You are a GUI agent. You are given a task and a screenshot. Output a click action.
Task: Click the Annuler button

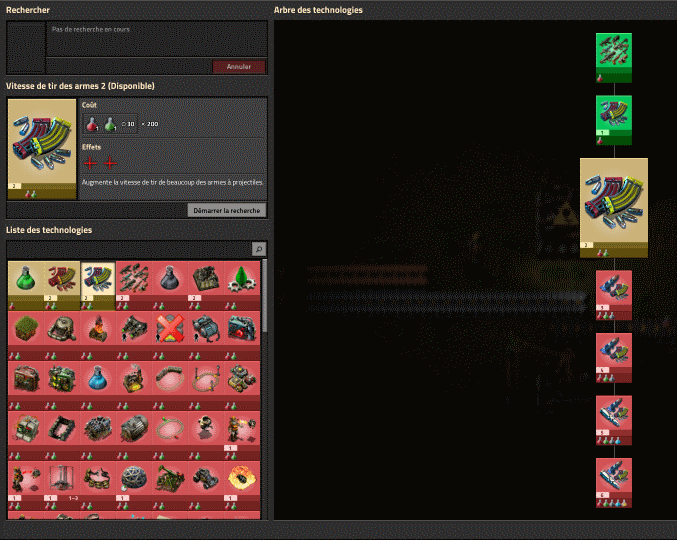[x=239, y=66]
